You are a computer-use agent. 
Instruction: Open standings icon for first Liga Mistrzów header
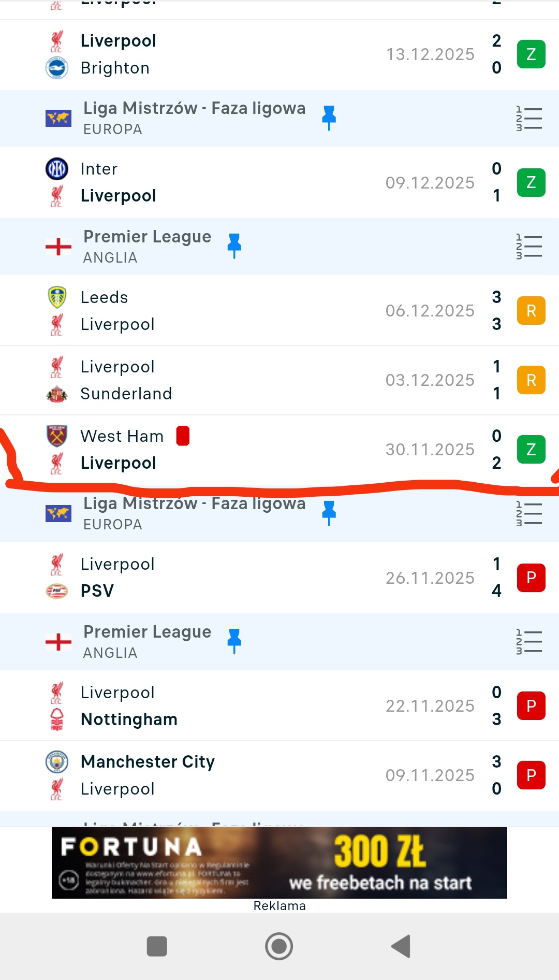click(529, 119)
